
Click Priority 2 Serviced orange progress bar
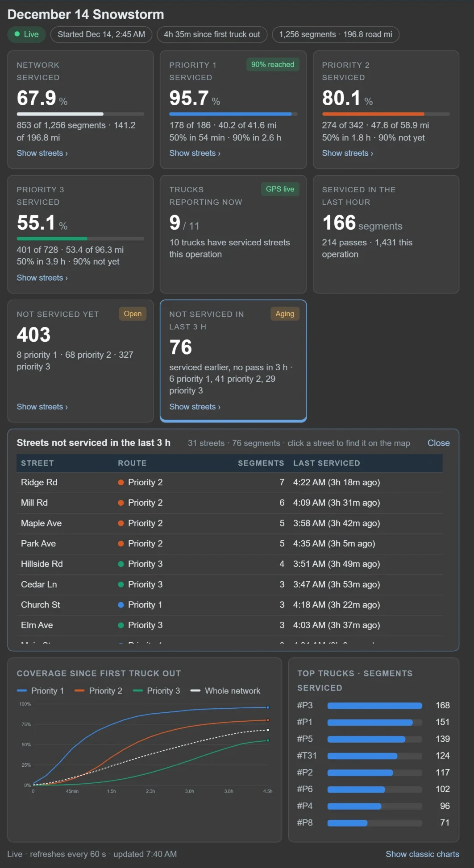386,114
